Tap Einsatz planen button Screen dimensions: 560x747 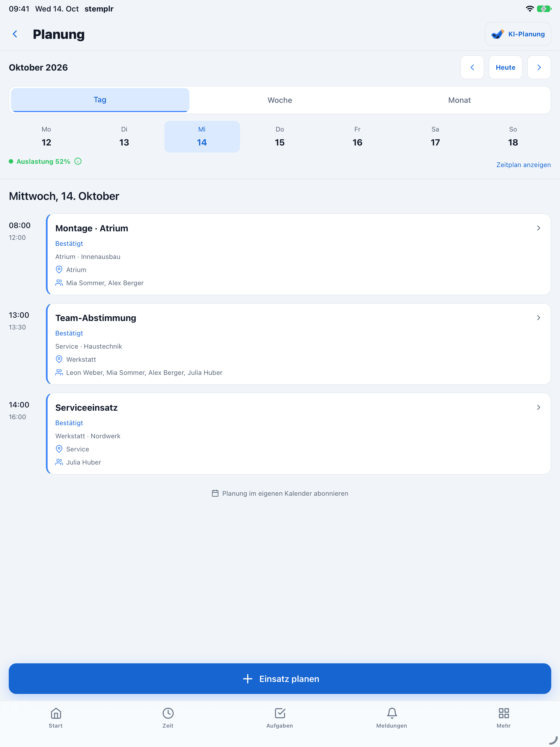pos(280,679)
